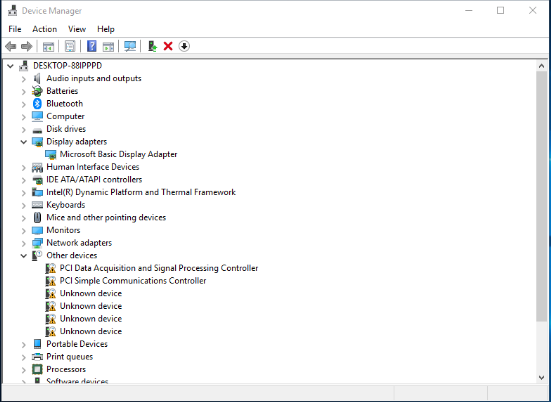Click the Processors chip icon
Image resolution: width=551 pixels, height=402 pixels.
coord(37,369)
